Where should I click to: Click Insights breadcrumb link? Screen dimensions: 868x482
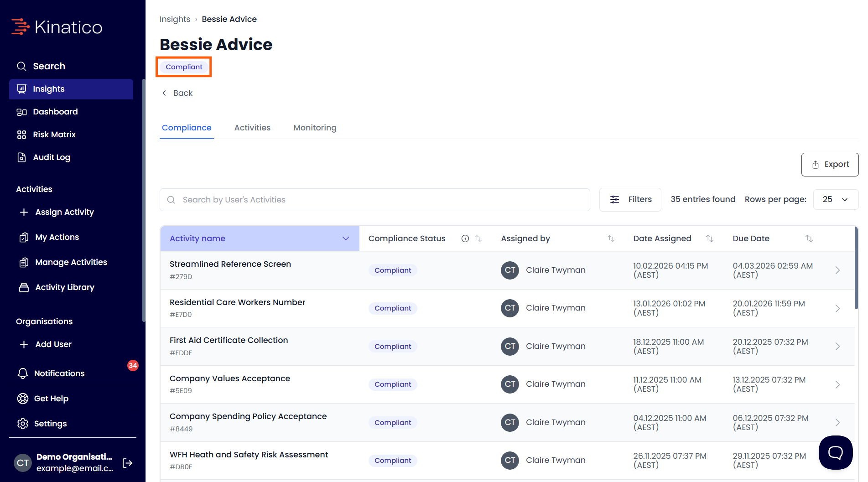click(x=175, y=19)
